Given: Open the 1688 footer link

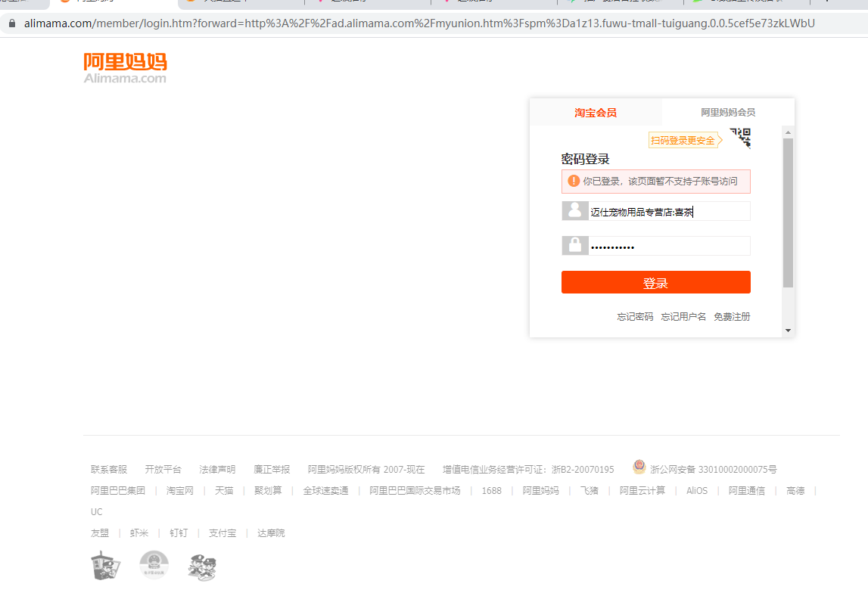Looking at the screenshot, I should click(x=492, y=490).
